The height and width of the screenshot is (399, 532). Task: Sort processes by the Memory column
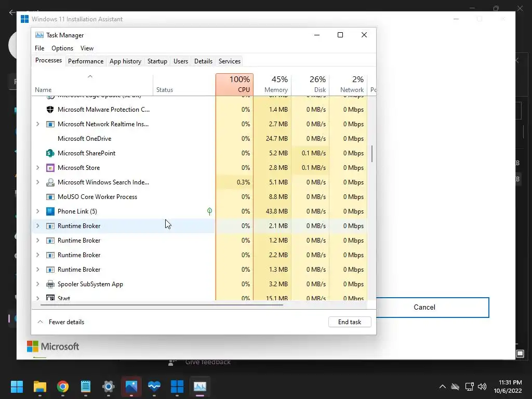(272, 85)
